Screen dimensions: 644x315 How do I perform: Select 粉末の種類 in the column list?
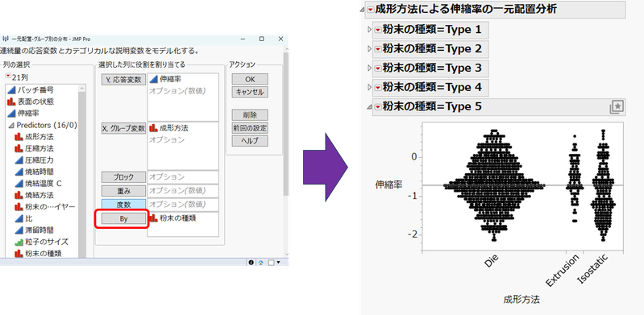coord(38,254)
